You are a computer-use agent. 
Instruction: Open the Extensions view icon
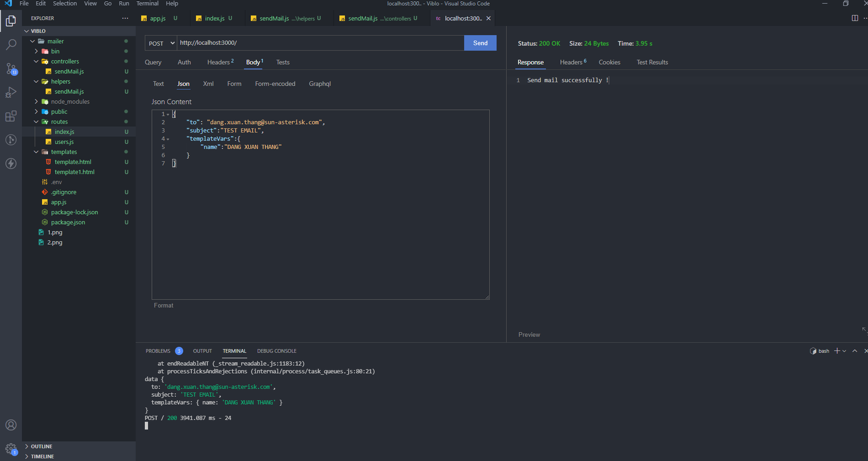[11, 116]
